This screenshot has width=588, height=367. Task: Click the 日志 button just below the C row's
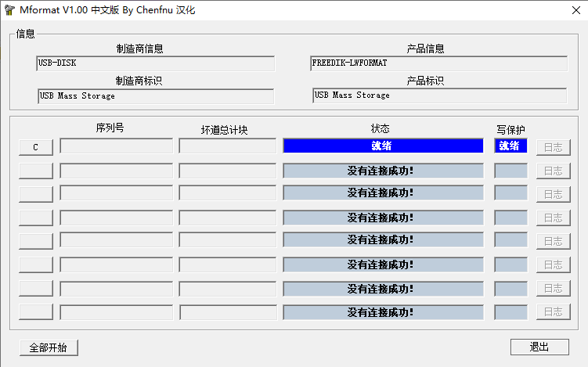coord(553,171)
